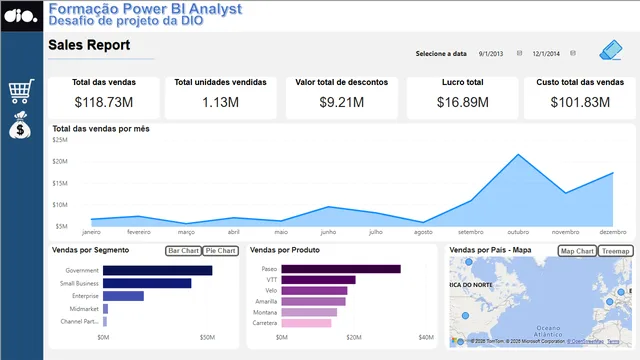Click the novembro point on line chart
Screen dimensions: 640x360
[565, 193]
